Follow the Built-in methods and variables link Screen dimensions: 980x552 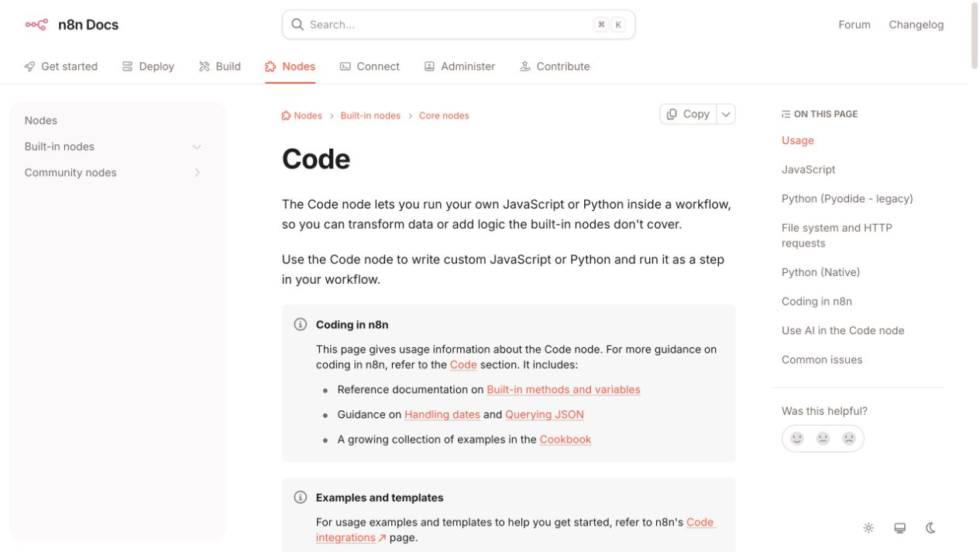pos(563,389)
